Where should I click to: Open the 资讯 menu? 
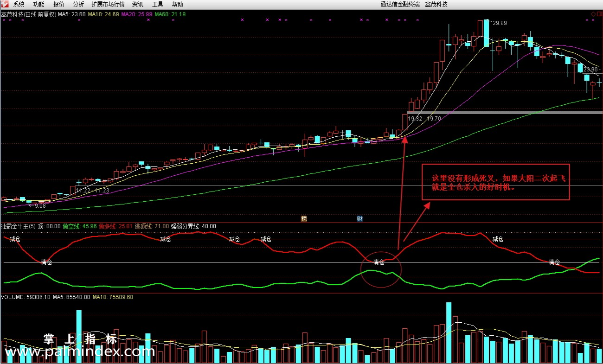138,4
